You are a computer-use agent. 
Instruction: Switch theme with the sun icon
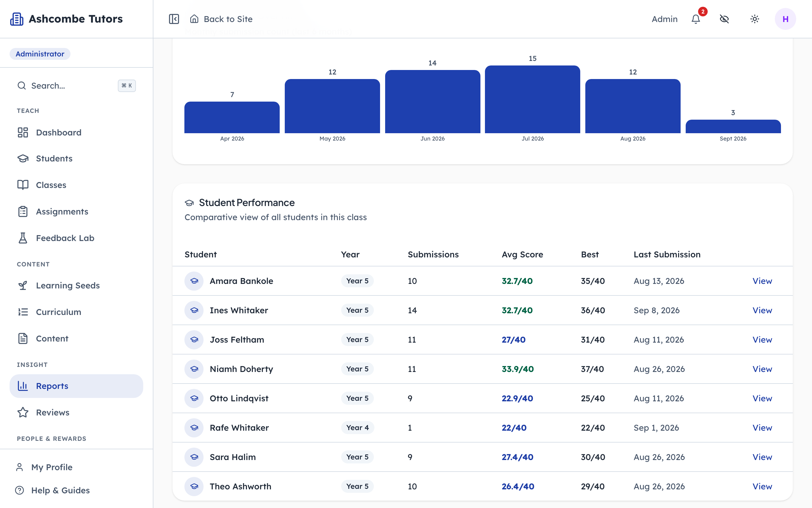click(754, 19)
